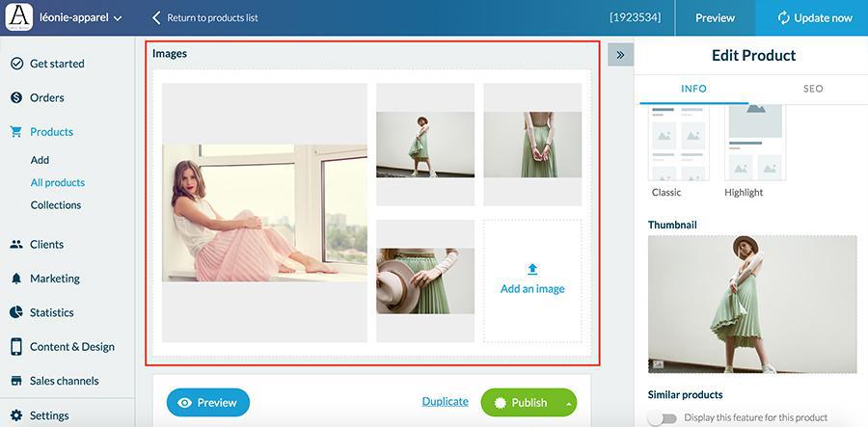The width and height of the screenshot is (868, 427).
Task: Click the Clients people icon
Action: [16, 245]
